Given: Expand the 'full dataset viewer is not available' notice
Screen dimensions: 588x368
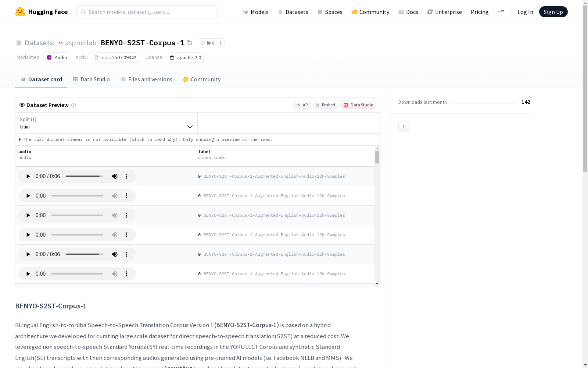Looking at the screenshot, I should point(146,139).
